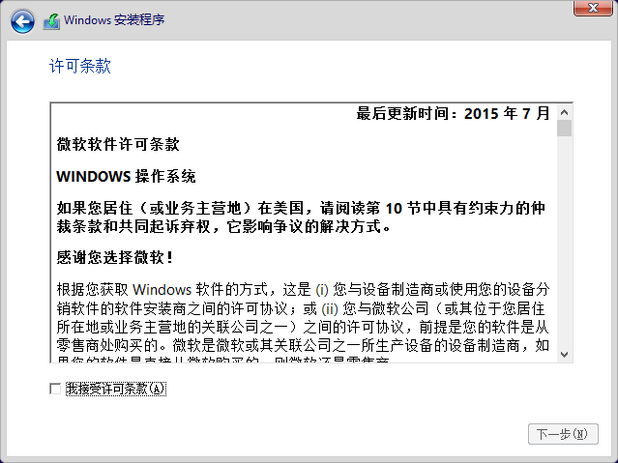Close the Windows setup window
Screen dimensions: 618x463
click(x=592, y=8)
